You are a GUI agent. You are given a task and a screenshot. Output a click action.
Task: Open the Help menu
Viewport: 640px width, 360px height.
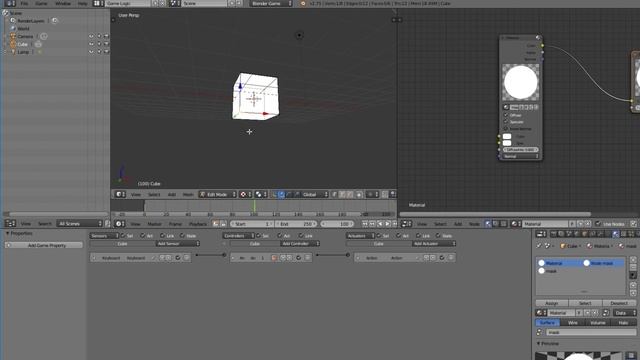[x=82, y=3]
